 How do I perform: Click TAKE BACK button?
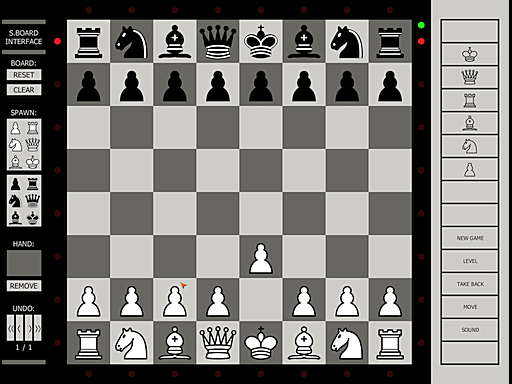[470, 284]
